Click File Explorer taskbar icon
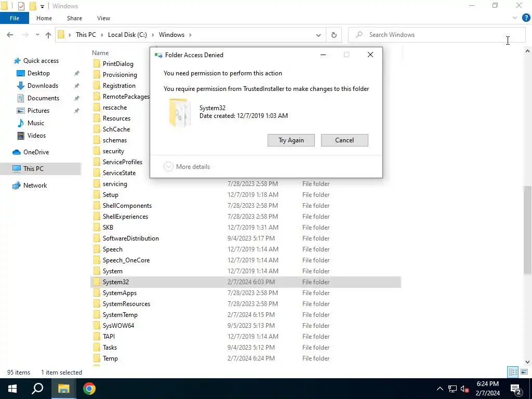 63,389
